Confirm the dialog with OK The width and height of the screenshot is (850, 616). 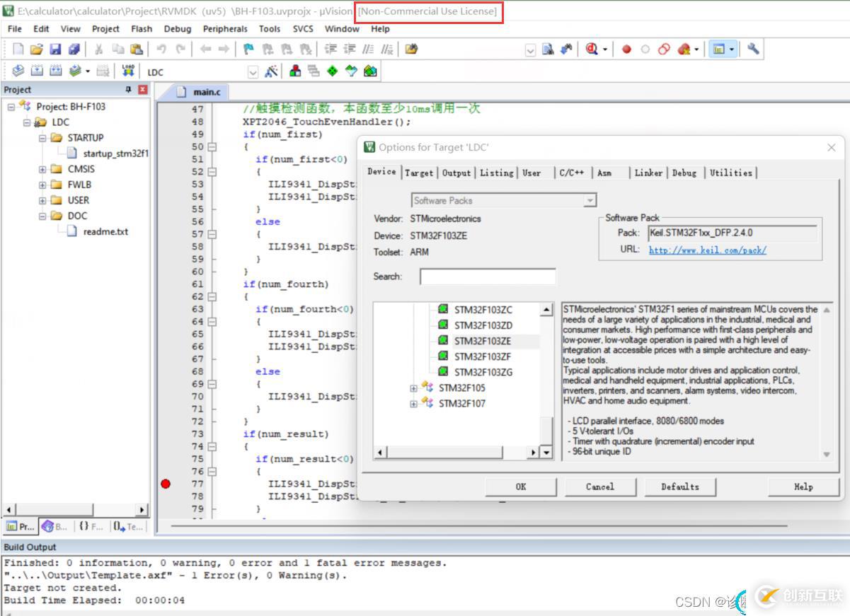(521, 487)
